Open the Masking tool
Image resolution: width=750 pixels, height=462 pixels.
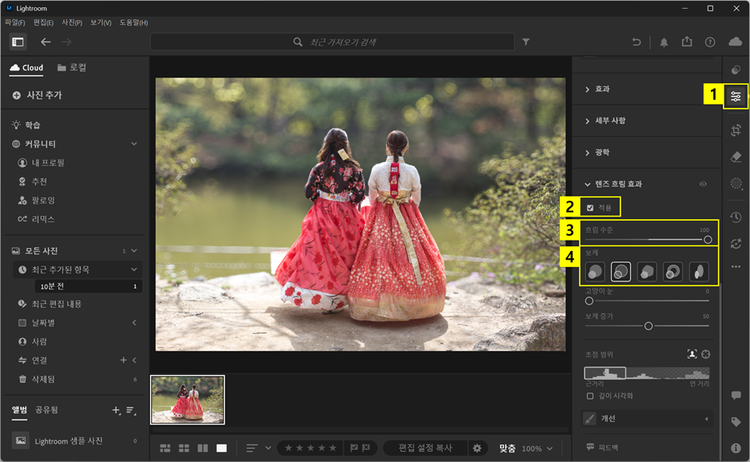(736, 183)
